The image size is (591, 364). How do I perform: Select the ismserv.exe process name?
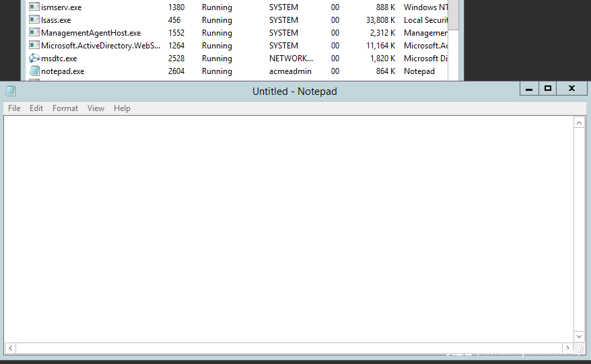point(61,7)
